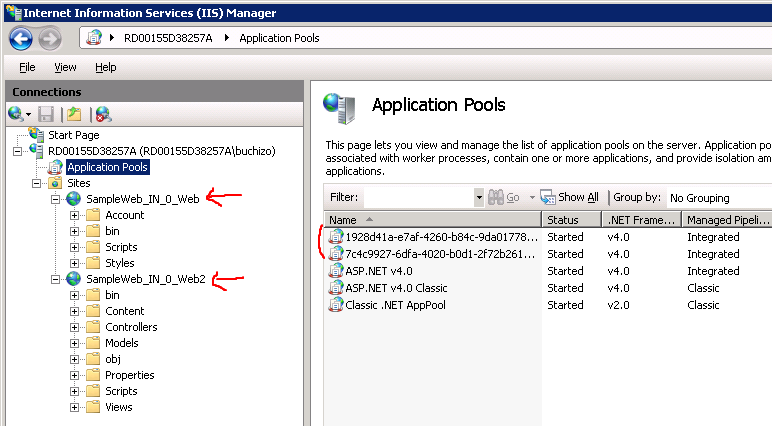
Task: Select the SampleWeb_IN_0_Web2 site
Action: tap(144, 279)
